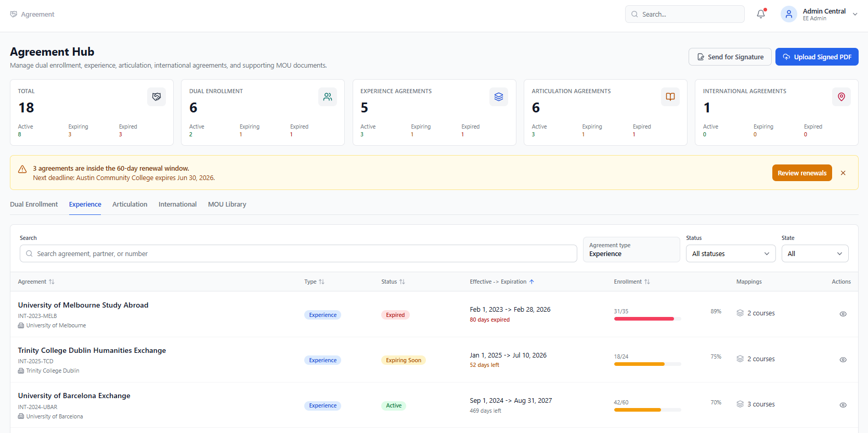Click the agreement search input field

coord(299,253)
